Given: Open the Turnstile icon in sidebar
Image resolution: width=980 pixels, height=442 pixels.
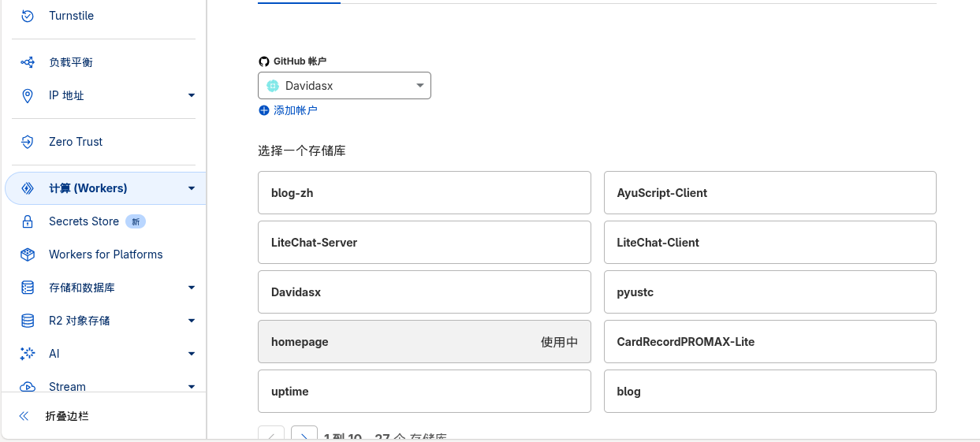Looking at the screenshot, I should [28, 16].
